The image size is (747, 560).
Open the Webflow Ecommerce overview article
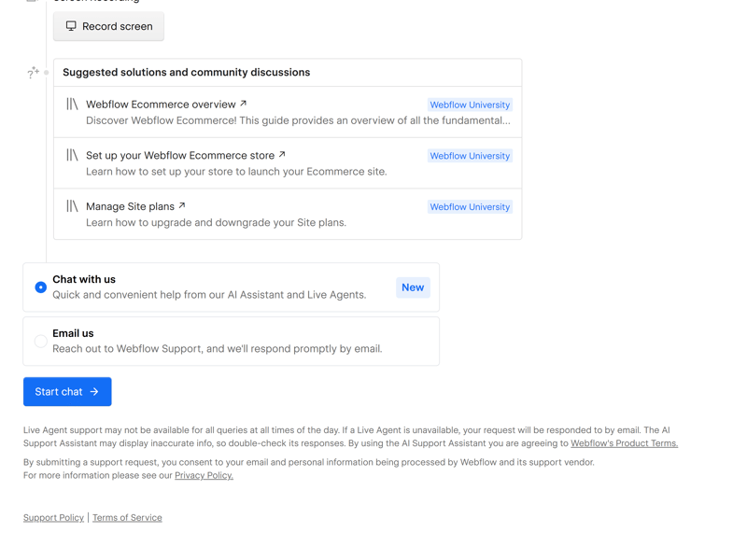pos(161,105)
